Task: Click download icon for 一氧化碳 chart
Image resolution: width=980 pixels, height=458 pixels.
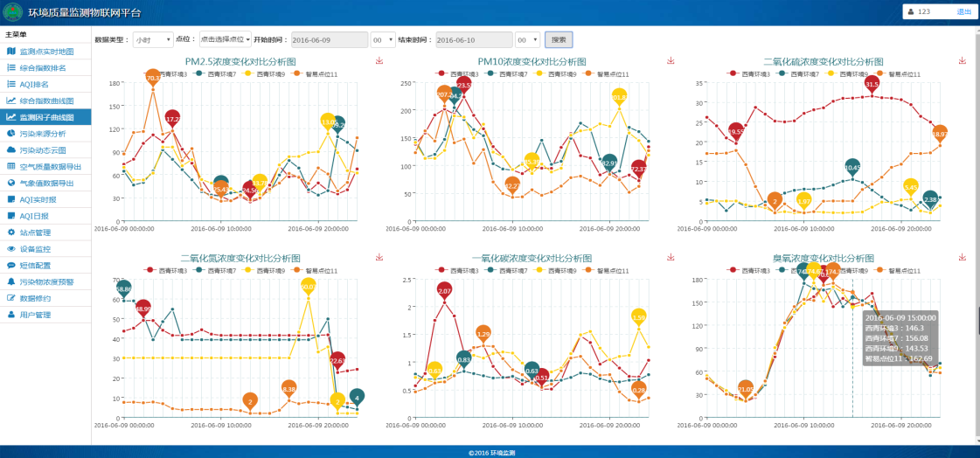Action: [671, 258]
